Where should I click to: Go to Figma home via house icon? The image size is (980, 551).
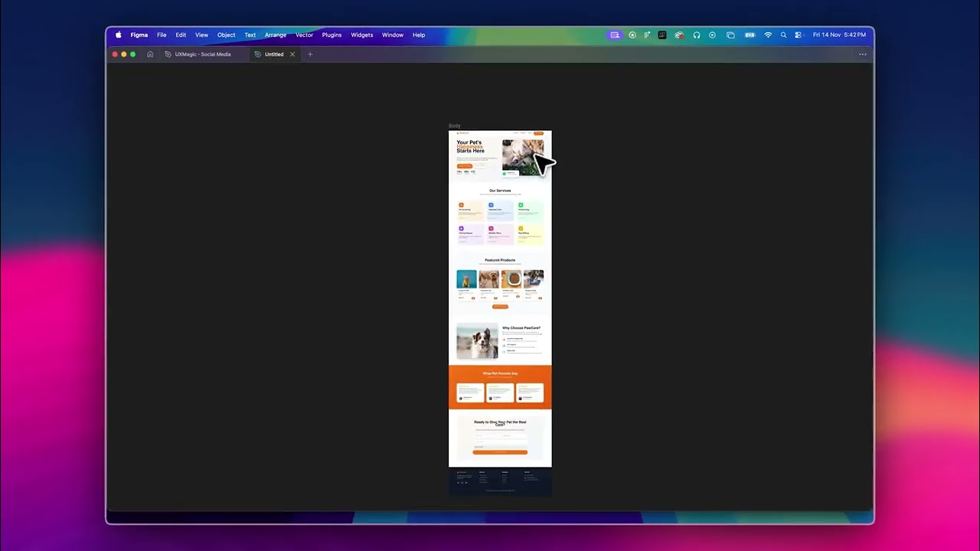tap(150, 54)
